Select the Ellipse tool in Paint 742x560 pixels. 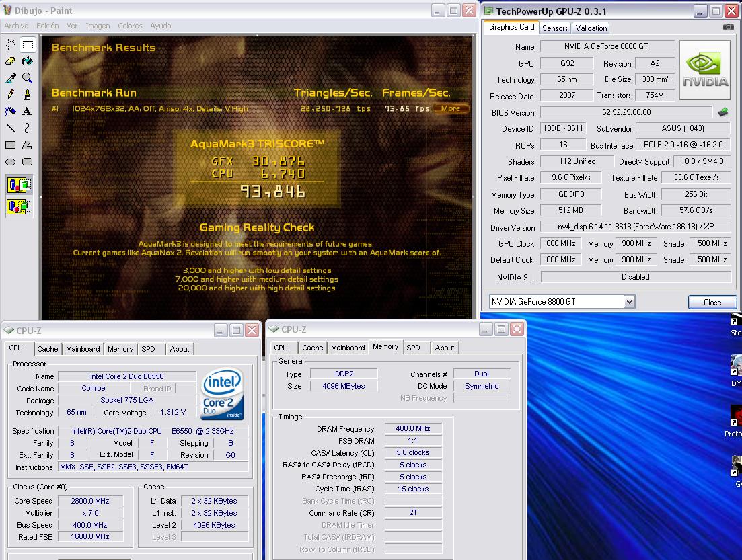point(11,162)
